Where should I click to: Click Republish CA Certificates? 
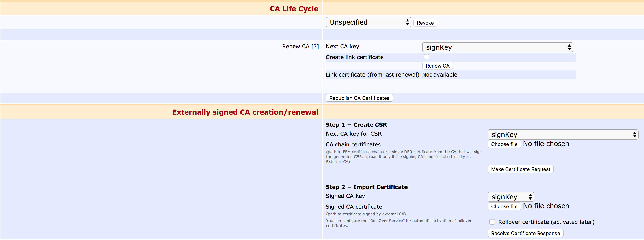coord(359,98)
